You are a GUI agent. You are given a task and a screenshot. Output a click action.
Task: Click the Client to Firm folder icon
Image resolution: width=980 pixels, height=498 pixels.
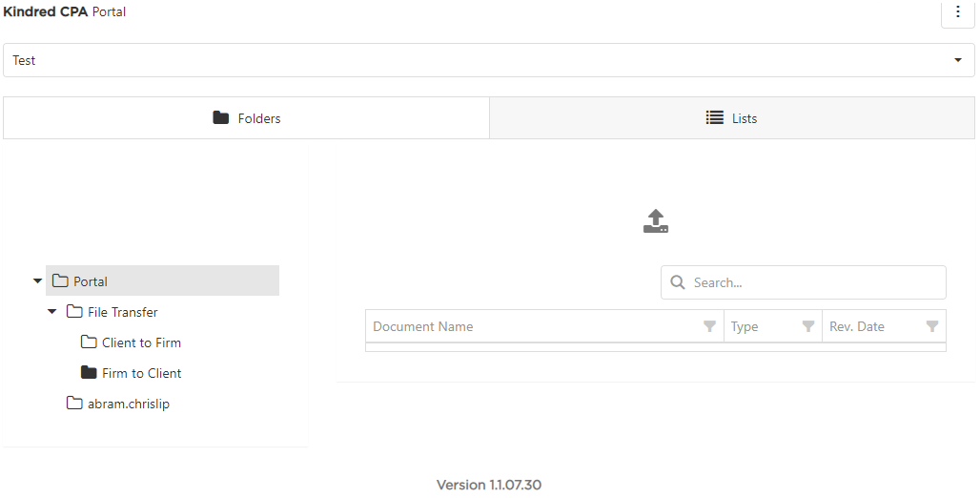89,342
